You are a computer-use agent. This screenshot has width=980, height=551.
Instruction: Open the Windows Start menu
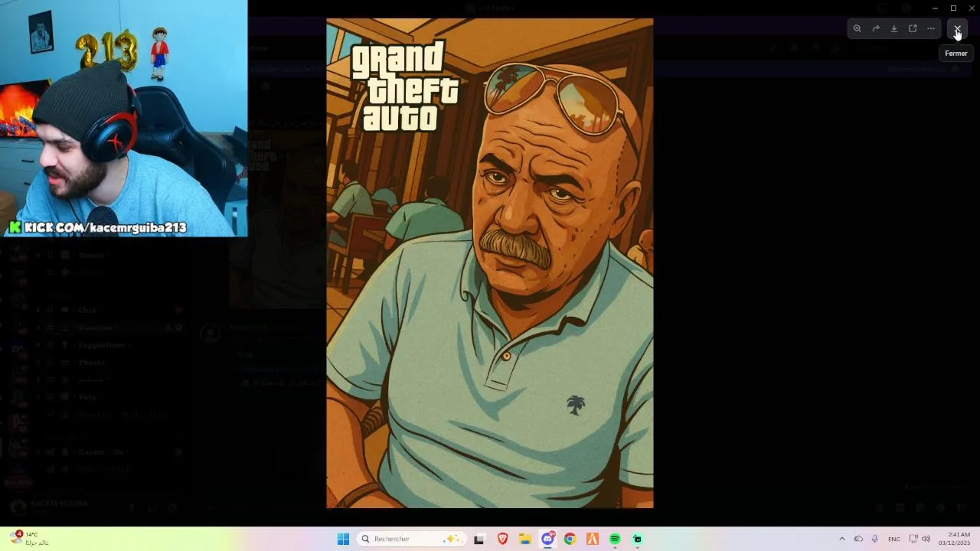tap(343, 540)
